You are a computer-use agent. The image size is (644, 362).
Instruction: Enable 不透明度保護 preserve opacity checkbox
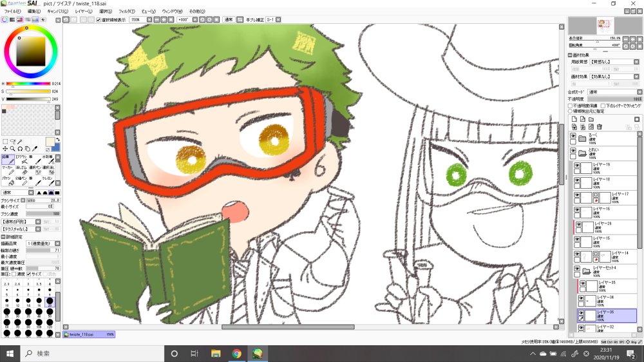[x=571, y=106]
